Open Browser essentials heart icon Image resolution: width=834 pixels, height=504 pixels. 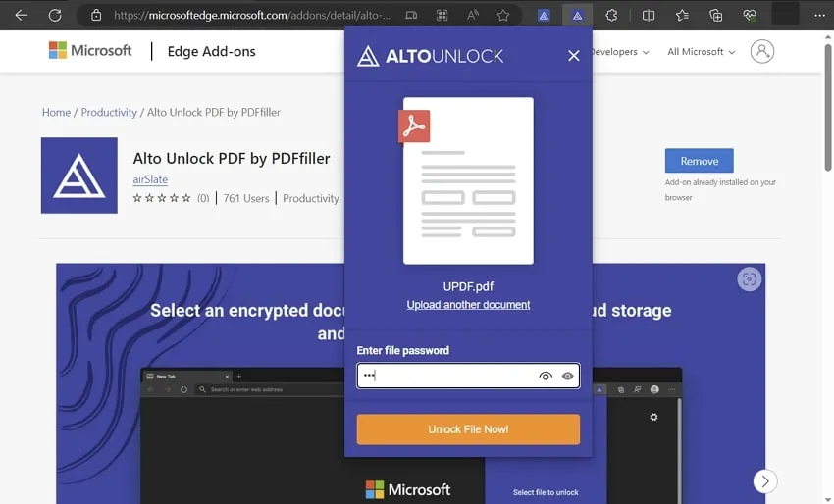point(750,16)
